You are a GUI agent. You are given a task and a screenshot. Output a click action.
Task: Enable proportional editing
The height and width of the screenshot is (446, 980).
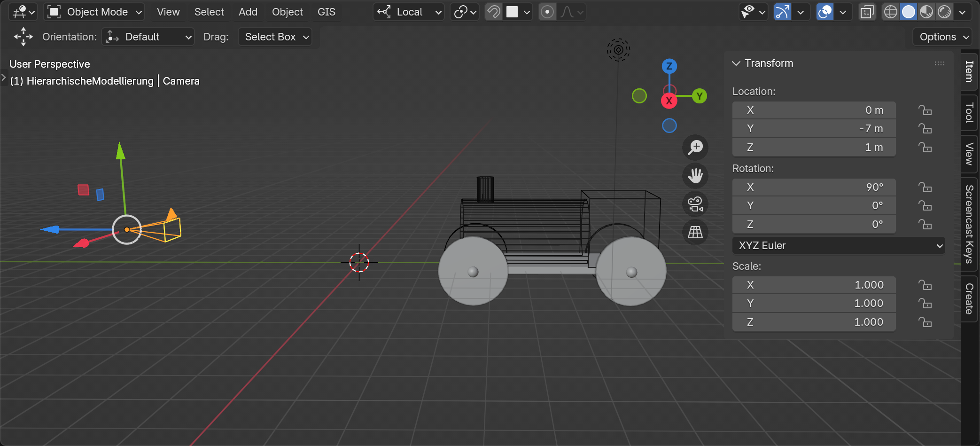547,12
